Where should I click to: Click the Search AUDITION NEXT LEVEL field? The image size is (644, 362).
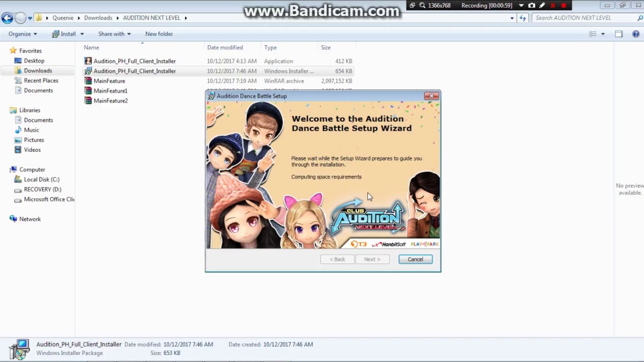(583, 18)
